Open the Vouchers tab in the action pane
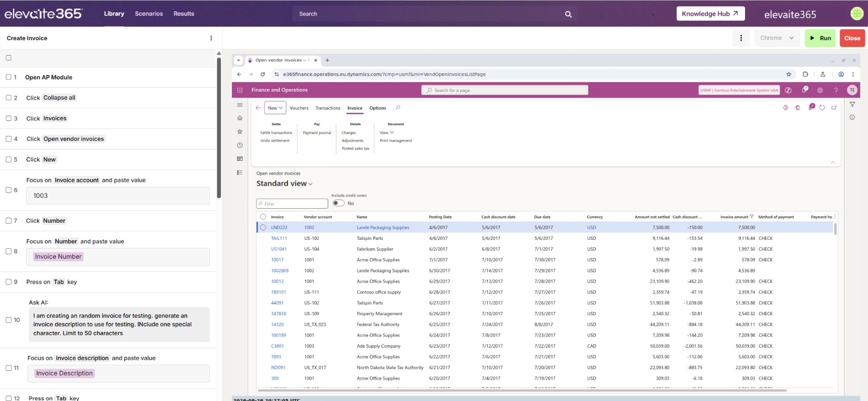This screenshot has width=868, height=401. coord(299,108)
